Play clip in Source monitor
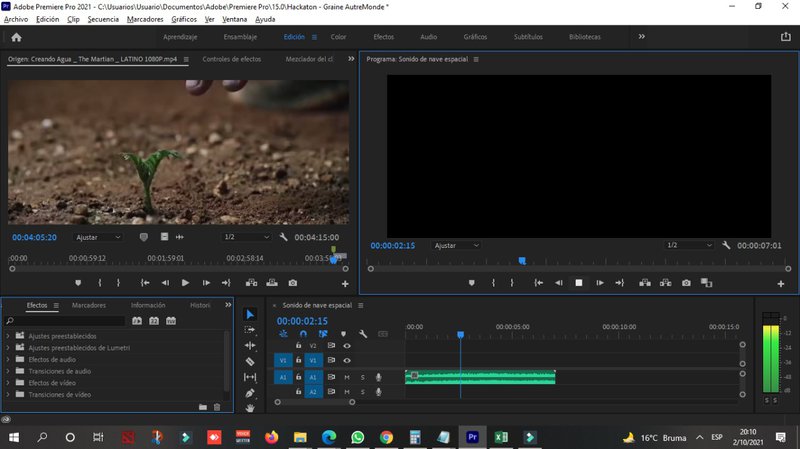This screenshot has height=449, width=800. [185, 283]
